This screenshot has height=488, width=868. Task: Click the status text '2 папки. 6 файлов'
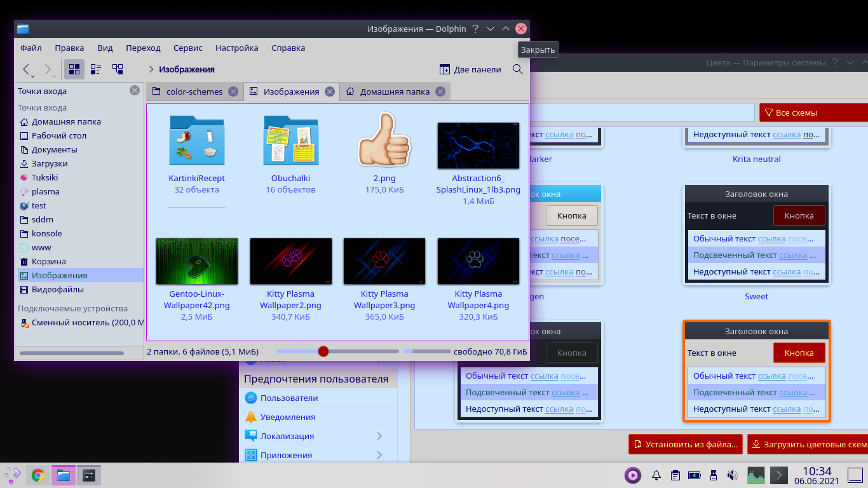[203, 351]
